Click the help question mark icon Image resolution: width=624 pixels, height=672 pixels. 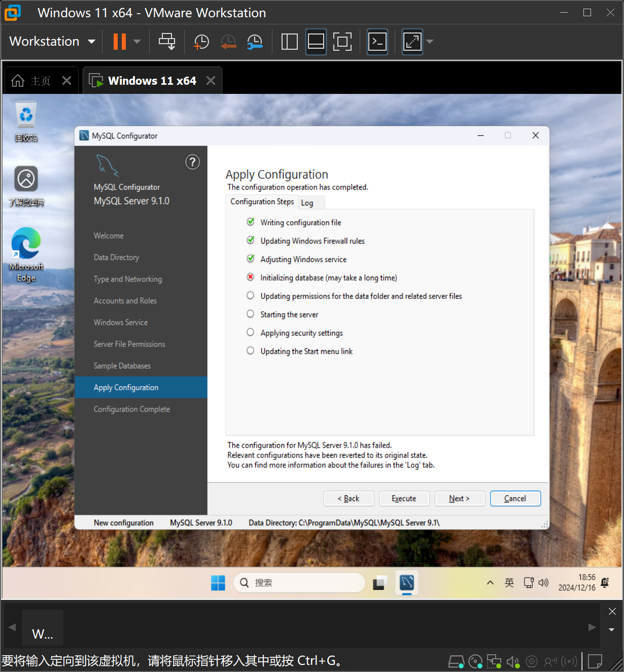tap(192, 162)
